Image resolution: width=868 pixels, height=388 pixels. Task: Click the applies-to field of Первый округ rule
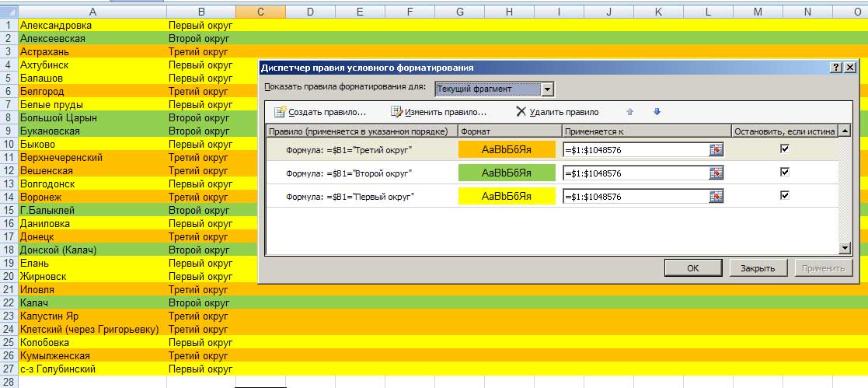(x=634, y=197)
